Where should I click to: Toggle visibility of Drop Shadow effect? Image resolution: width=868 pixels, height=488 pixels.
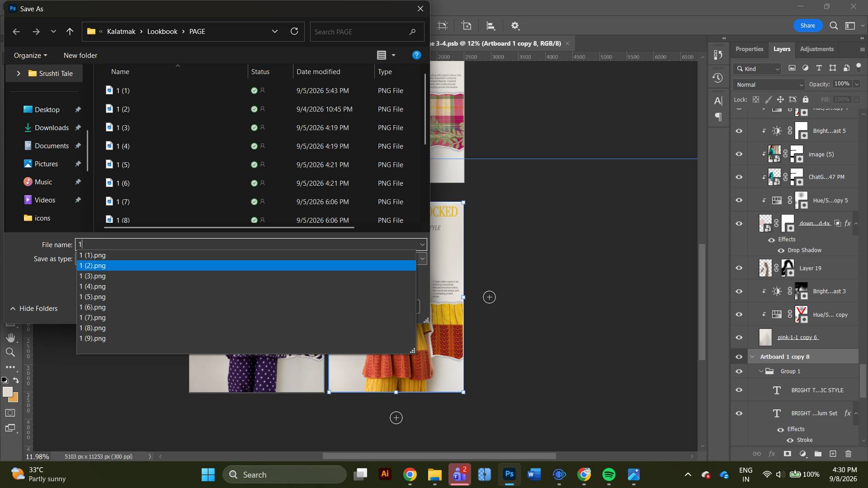click(781, 250)
